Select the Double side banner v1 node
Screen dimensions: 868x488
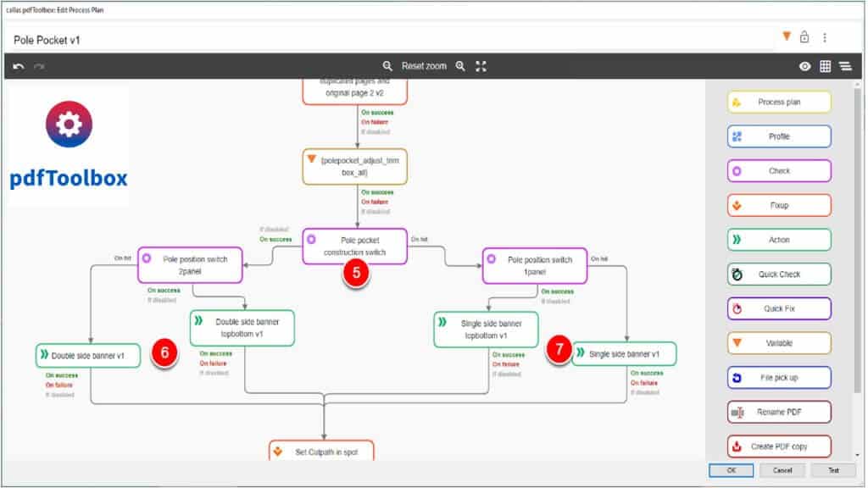pos(88,356)
